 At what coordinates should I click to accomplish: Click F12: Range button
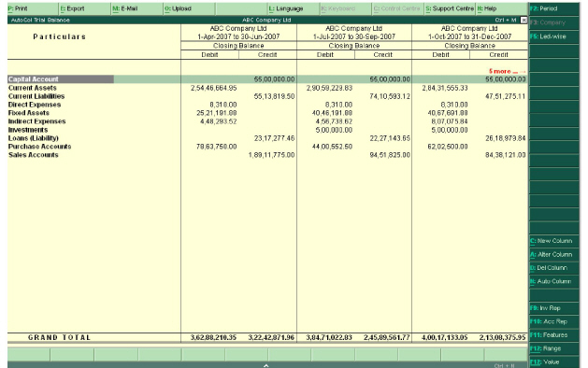pyautogui.click(x=554, y=348)
